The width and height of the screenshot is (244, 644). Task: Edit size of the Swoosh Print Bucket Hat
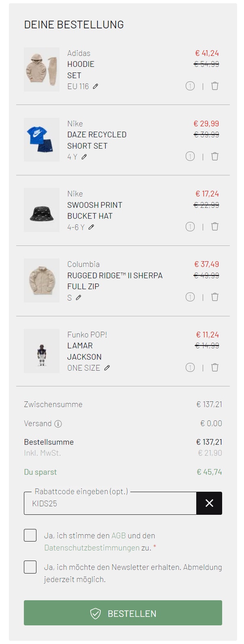[91, 227]
